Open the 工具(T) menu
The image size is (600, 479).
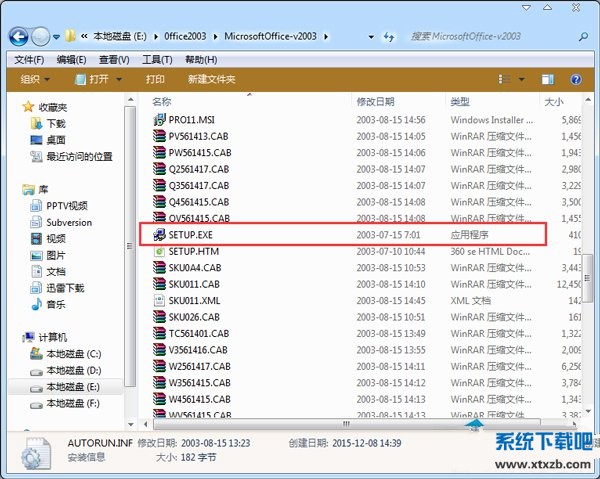tap(158, 60)
